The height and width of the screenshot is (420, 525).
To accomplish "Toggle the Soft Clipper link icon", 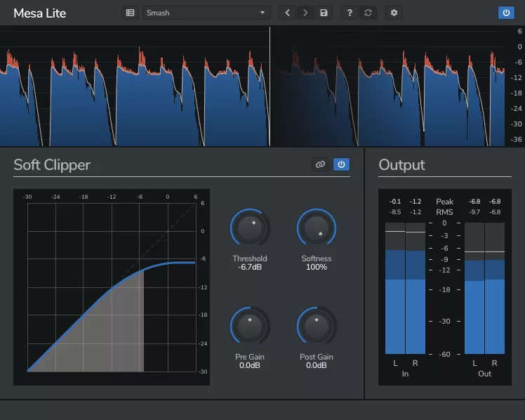I will click(x=321, y=164).
